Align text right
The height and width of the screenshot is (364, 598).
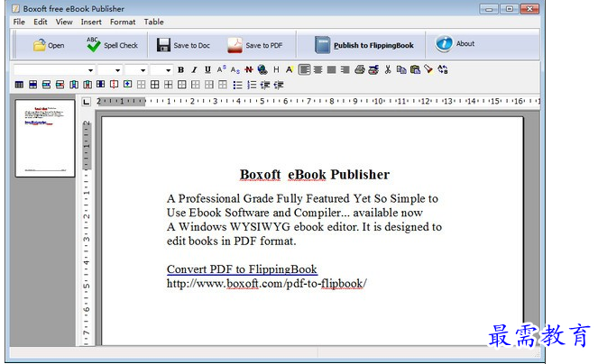click(345, 69)
